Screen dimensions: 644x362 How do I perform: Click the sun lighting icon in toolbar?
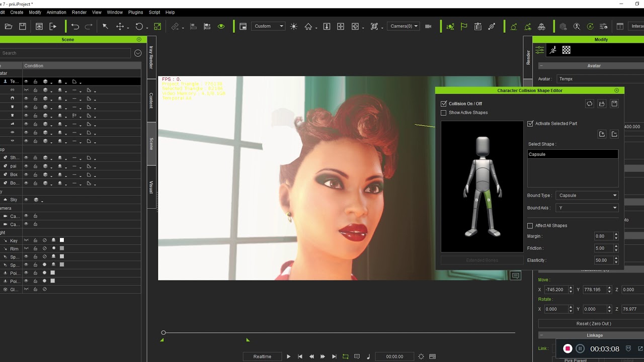click(x=294, y=26)
